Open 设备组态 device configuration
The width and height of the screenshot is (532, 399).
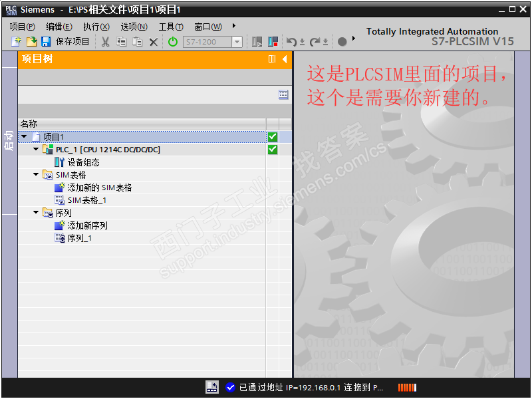(x=84, y=162)
